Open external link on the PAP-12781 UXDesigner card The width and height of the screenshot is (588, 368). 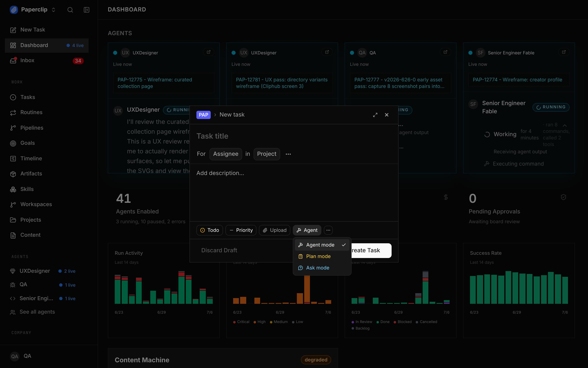327,52
